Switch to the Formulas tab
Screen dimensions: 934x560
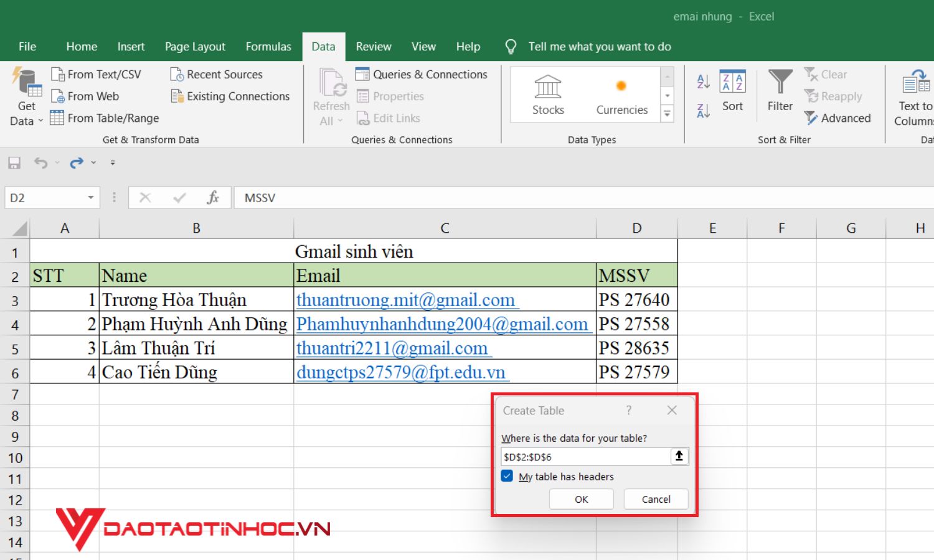coord(268,47)
